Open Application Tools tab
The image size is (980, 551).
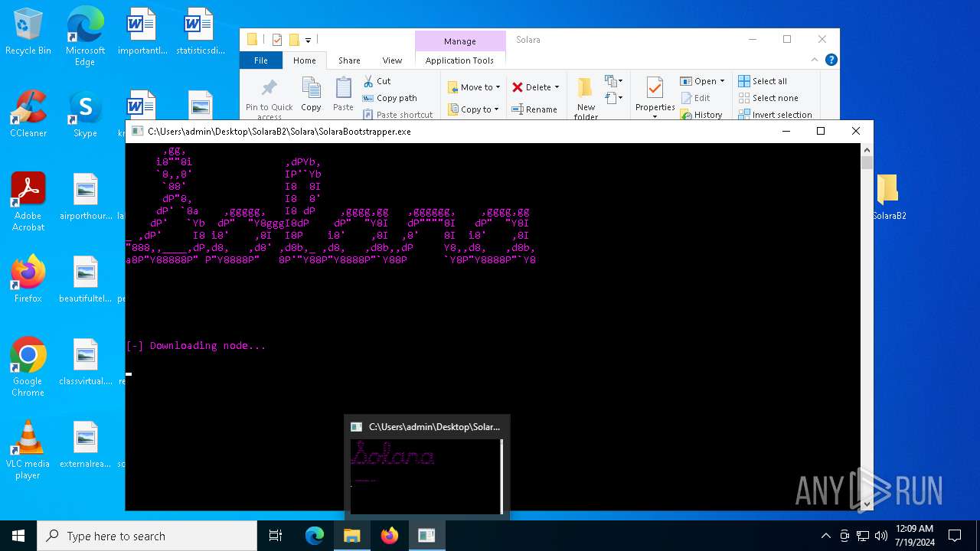tap(459, 60)
